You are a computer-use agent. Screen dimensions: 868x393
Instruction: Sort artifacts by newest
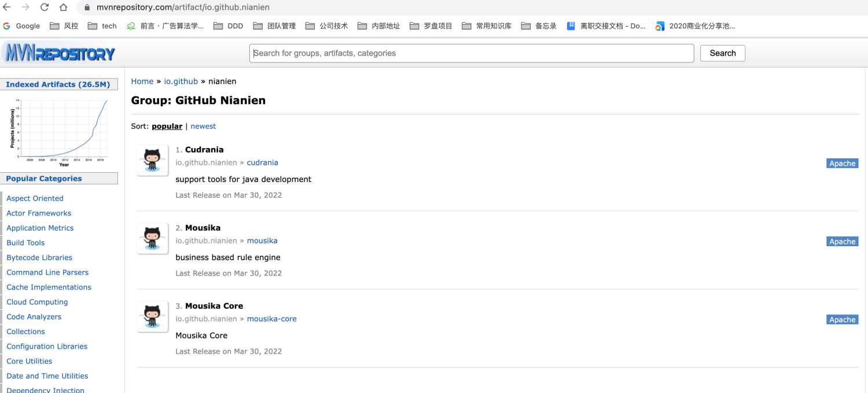coord(203,126)
